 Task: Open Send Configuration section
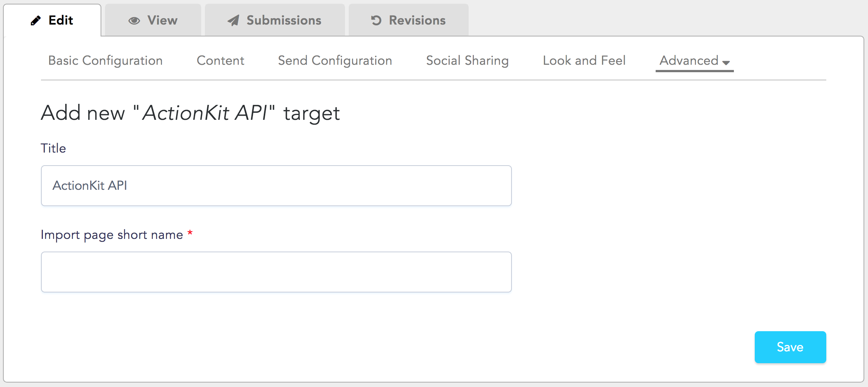click(x=335, y=61)
